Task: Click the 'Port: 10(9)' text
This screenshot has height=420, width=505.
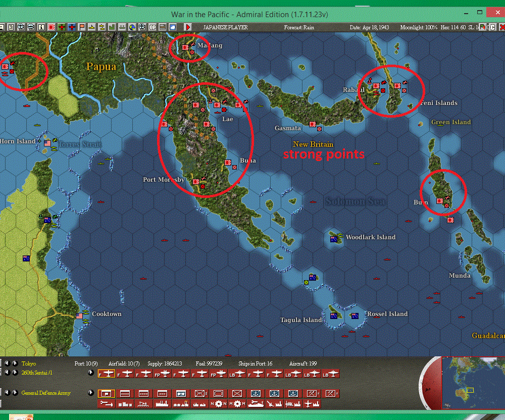Action: (x=86, y=363)
